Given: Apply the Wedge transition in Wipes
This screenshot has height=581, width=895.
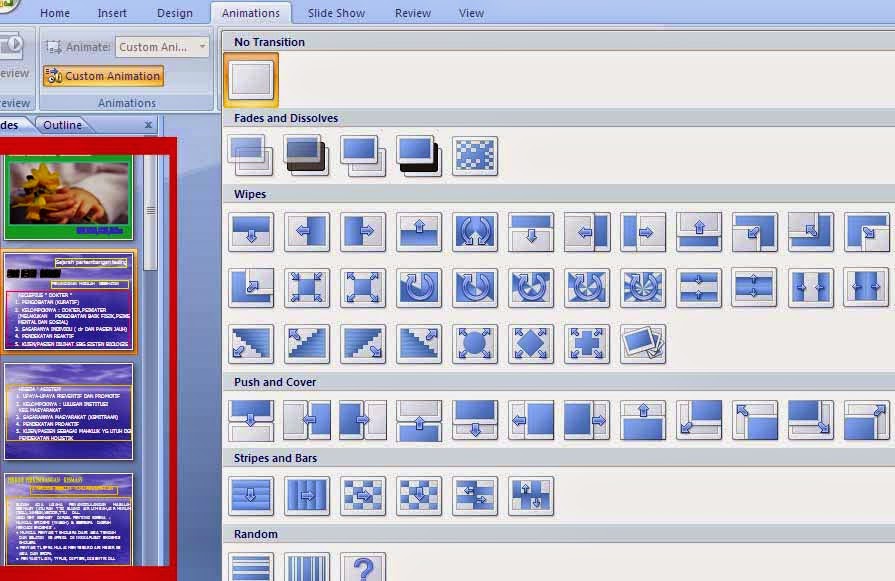Looking at the screenshot, I should (x=475, y=231).
